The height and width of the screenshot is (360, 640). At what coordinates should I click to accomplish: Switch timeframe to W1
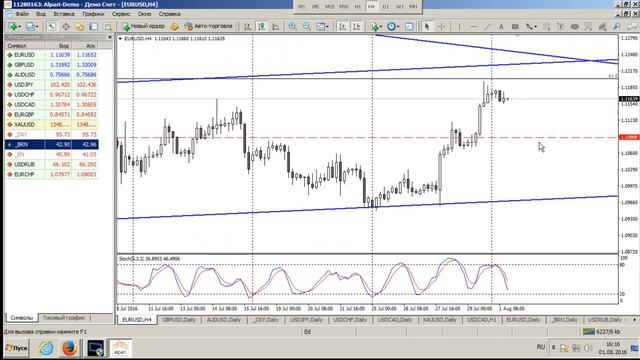pyautogui.click(x=400, y=7)
